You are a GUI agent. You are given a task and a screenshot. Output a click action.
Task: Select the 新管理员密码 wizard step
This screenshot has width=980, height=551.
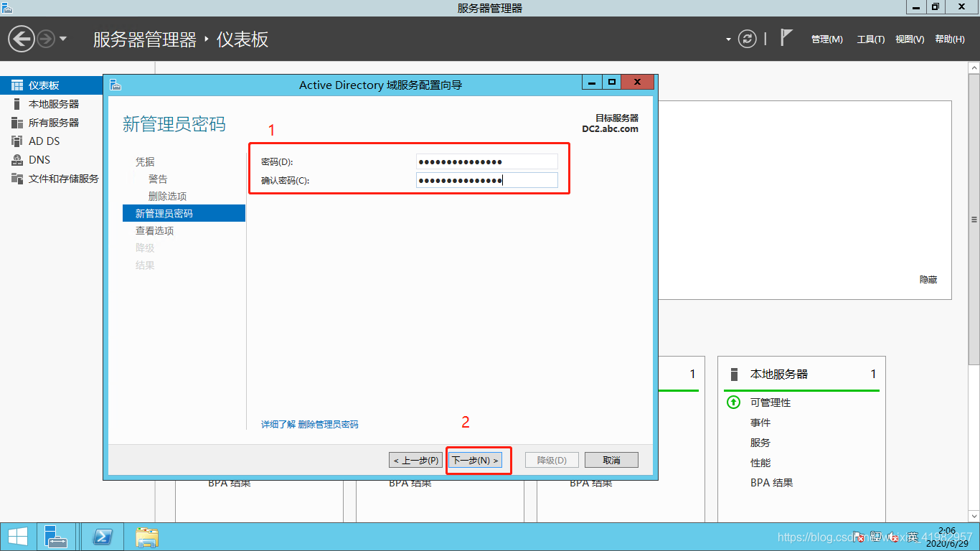[x=184, y=213]
